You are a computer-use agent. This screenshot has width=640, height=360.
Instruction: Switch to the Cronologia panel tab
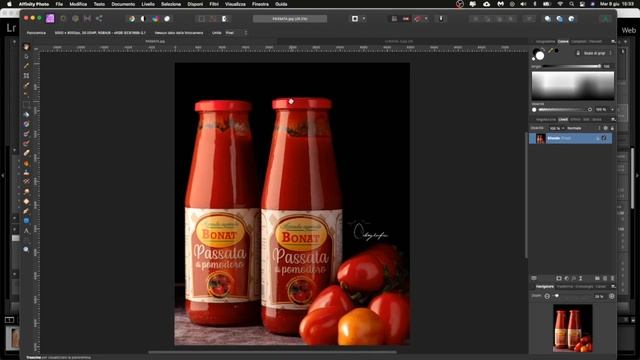pos(584,287)
